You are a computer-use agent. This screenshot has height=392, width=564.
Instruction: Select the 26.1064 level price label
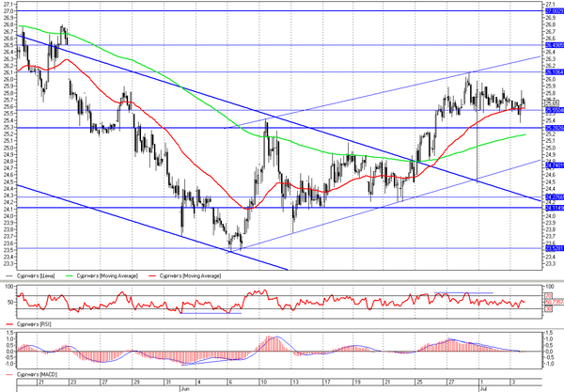[555, 72]
